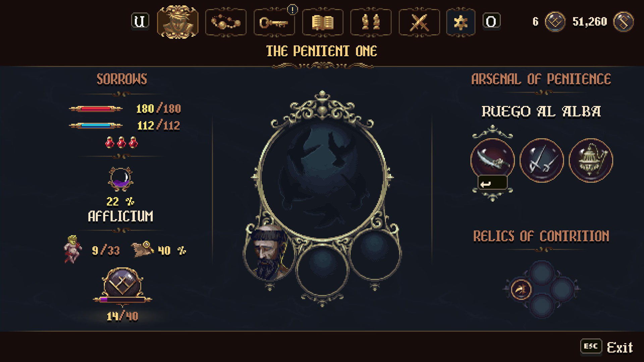Select the twin rapiers weapon slot

[541, 160]
